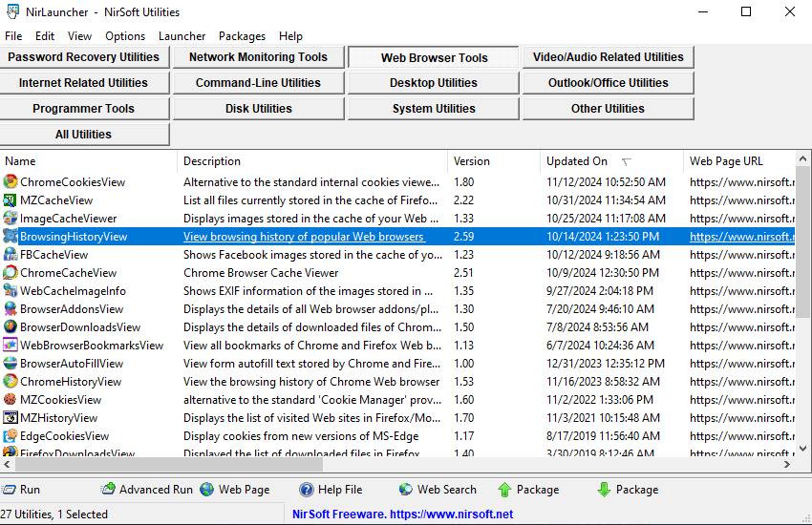Click the BrowserAddonsView icon

coord(10,308)
